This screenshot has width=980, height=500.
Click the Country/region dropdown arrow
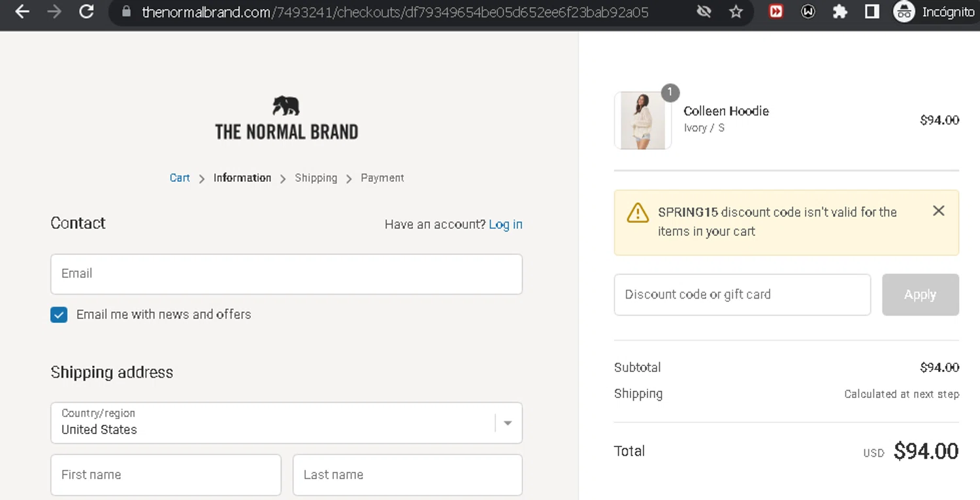pos(508,423)
